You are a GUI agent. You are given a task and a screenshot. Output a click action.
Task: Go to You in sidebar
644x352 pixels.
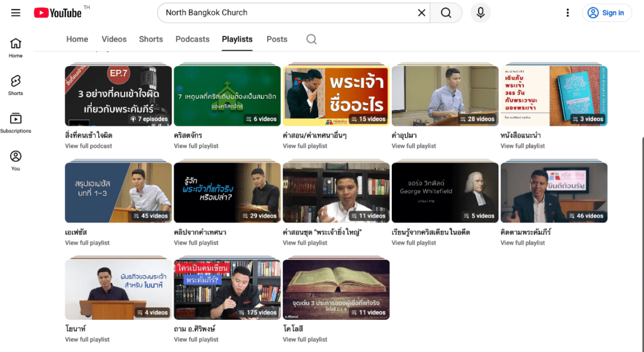click(x=16, y=161)
